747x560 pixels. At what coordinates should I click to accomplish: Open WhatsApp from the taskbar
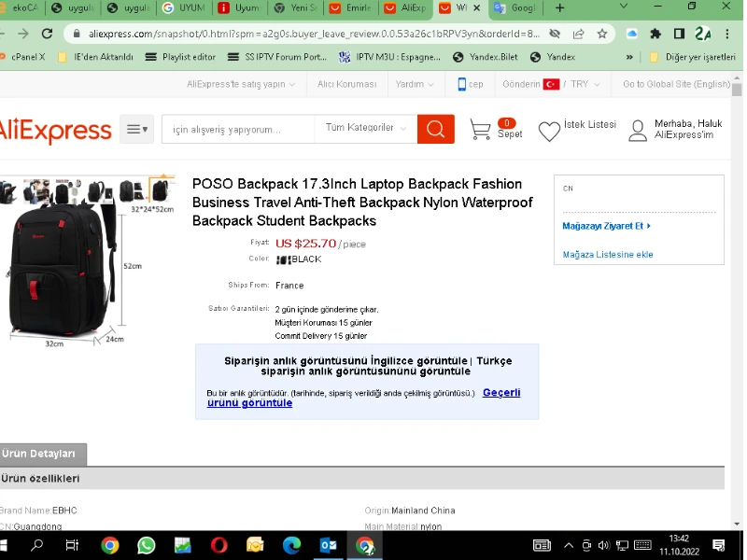pyautogui.click(x=146, y=545)
